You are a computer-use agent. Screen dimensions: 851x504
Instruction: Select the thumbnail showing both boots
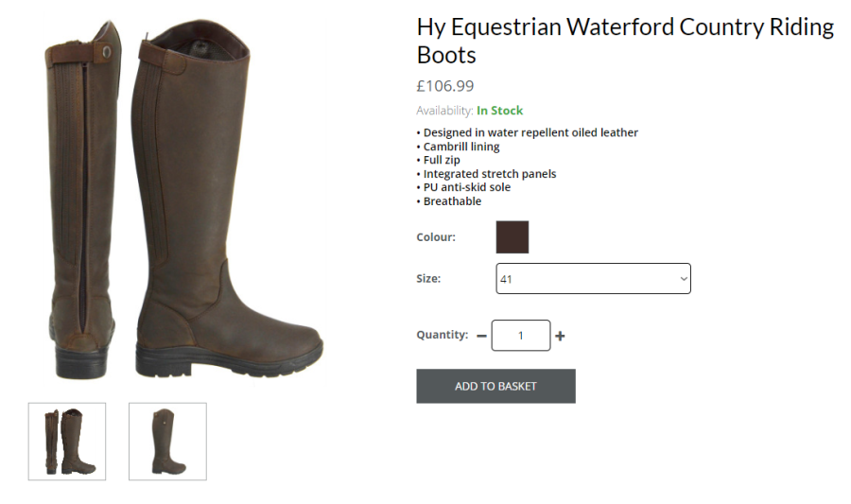[67, 441]
